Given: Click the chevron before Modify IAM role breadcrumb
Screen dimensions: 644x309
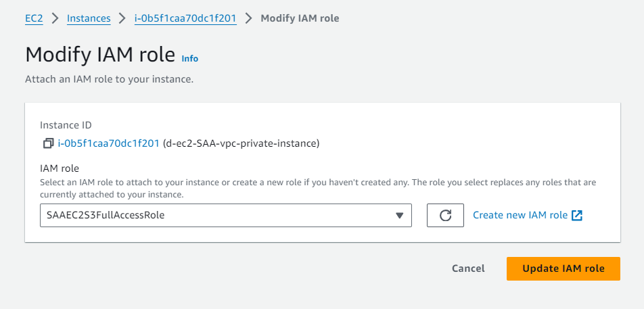Looking at the screenshot, I should pyautogui.click(x=248, y=18).
